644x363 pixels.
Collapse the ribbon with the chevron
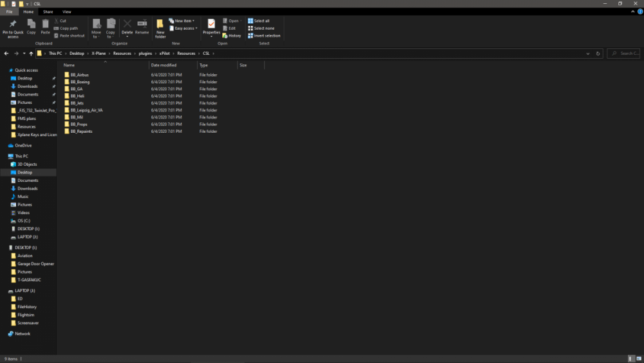tap(632, 12)
